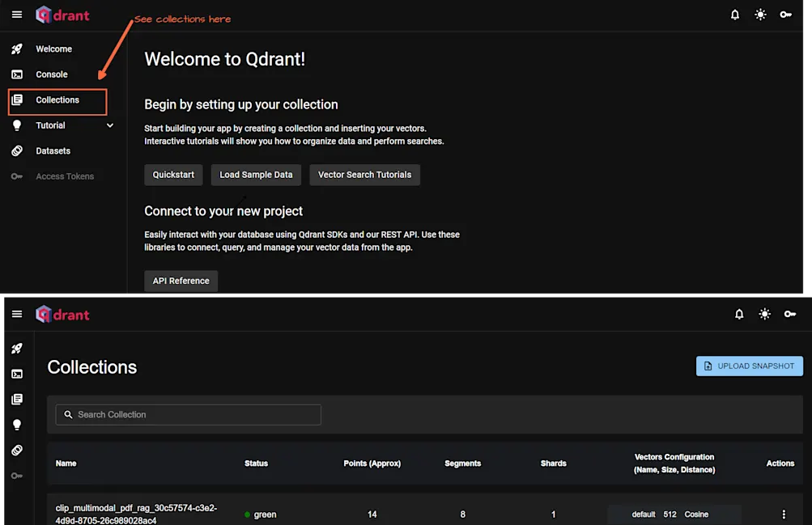
Task: Click the Upload Snapshot button
Action: (749, 366)
